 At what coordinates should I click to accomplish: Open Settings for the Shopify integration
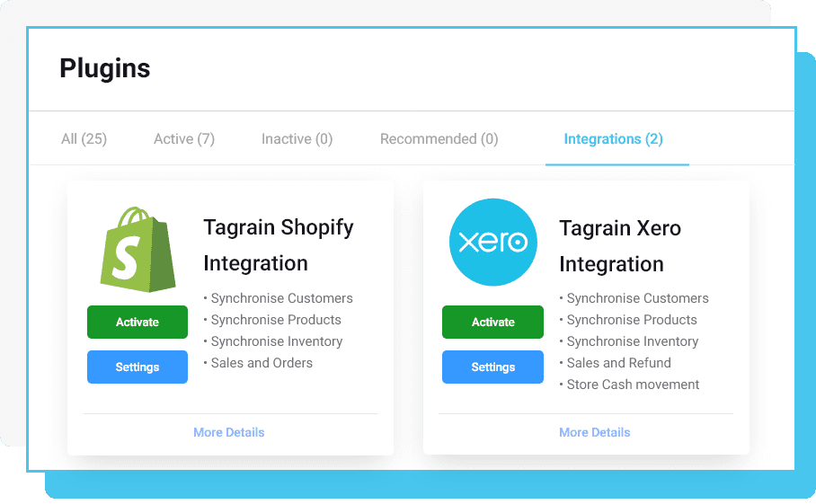click(x=137, y=367)
